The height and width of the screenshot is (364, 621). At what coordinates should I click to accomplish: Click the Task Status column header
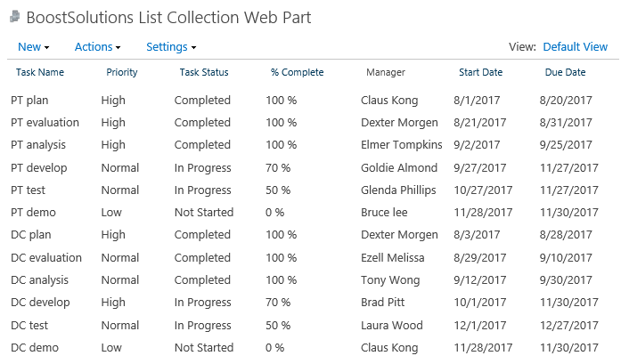tap(204, 72)
